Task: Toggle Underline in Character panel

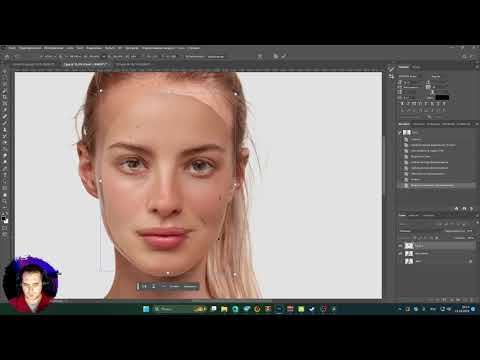Action: [x=438, y=104]
